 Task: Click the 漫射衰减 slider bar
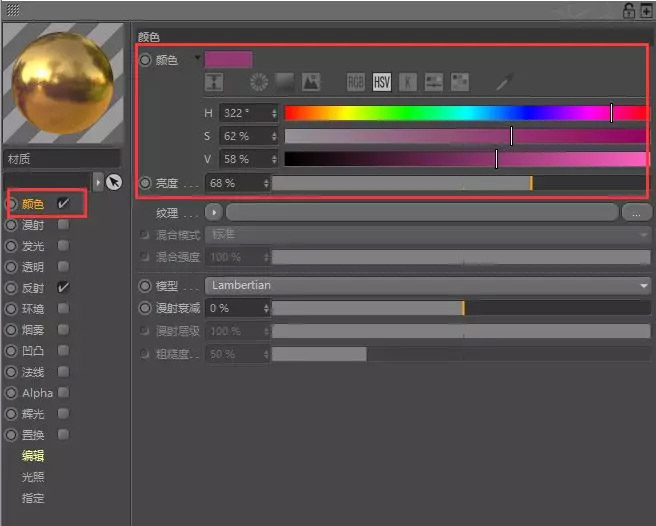(461, 308)
